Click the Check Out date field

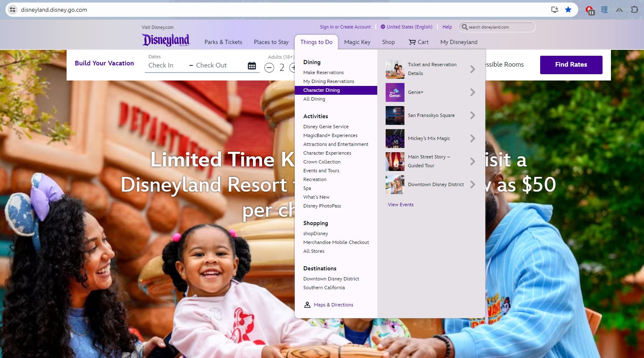[x=211, y=65]
